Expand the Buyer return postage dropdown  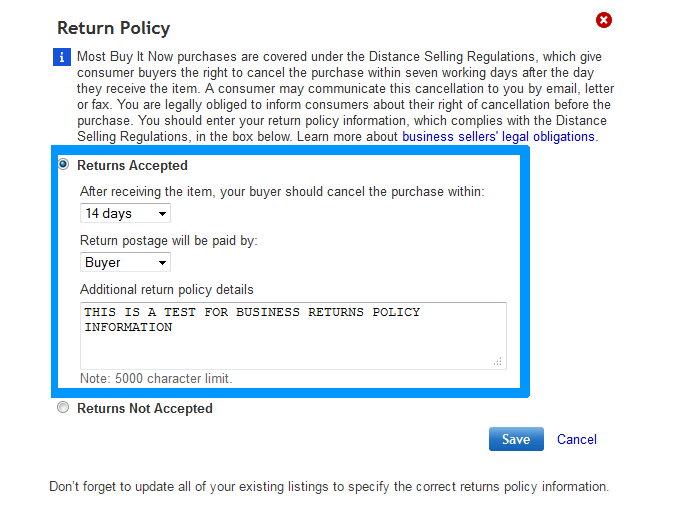(126, 262)
